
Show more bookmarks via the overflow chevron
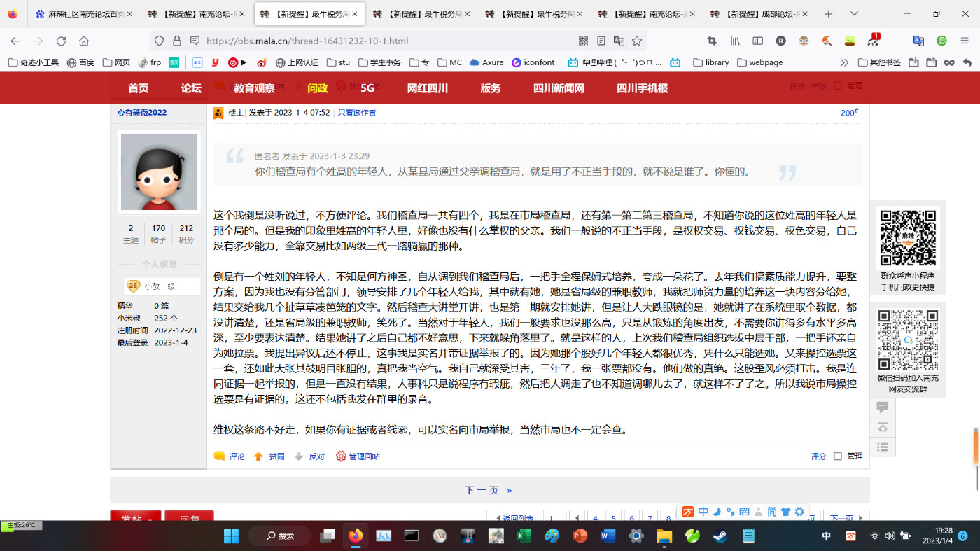[x=844, y=62]
